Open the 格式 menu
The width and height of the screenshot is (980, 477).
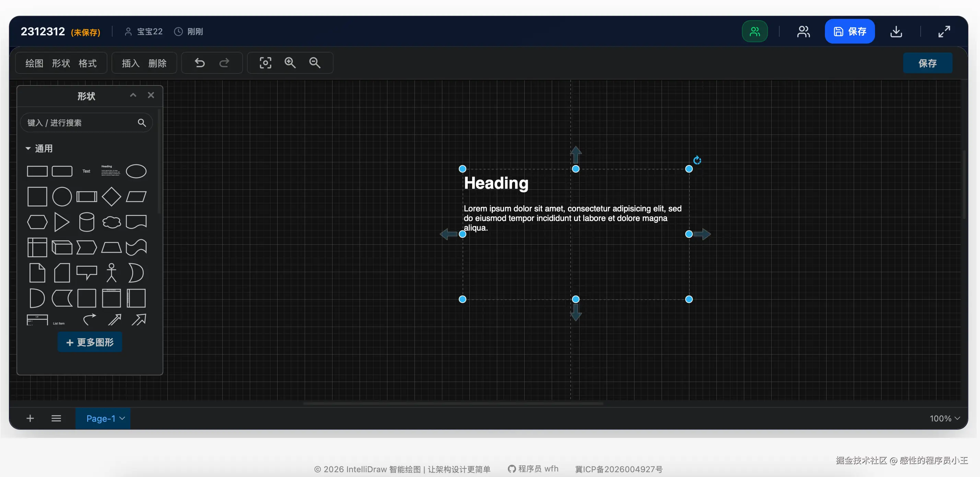click(x=87, y=63)
